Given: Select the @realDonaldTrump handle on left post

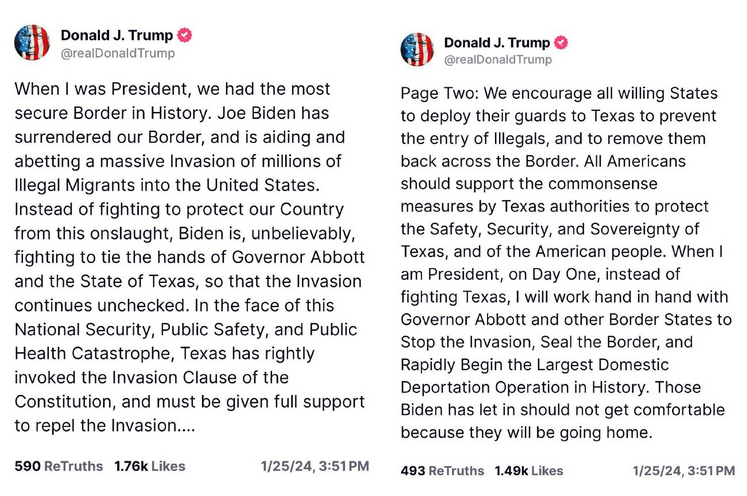Looking at the screenshot, I should click(117, 53).
